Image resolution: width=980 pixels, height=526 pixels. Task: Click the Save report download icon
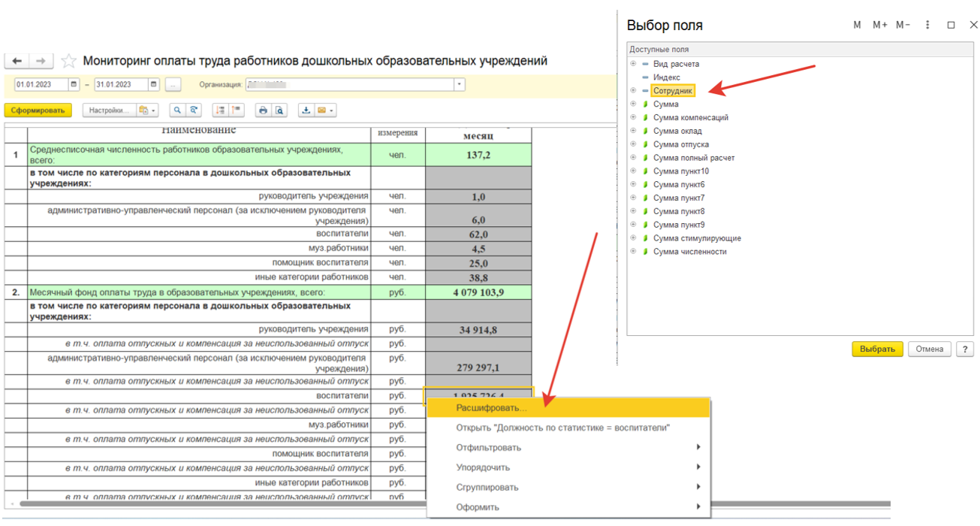[306, 110]
